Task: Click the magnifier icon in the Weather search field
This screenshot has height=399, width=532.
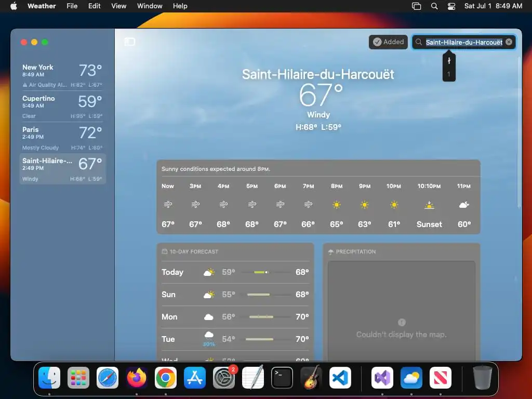Action: [x=419, y=42]
